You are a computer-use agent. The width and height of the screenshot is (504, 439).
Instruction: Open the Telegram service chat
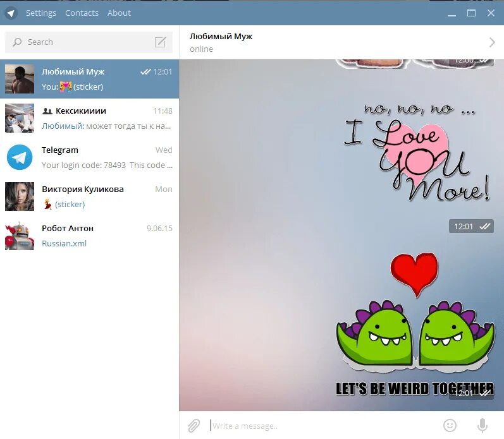[x=89, y=157]
